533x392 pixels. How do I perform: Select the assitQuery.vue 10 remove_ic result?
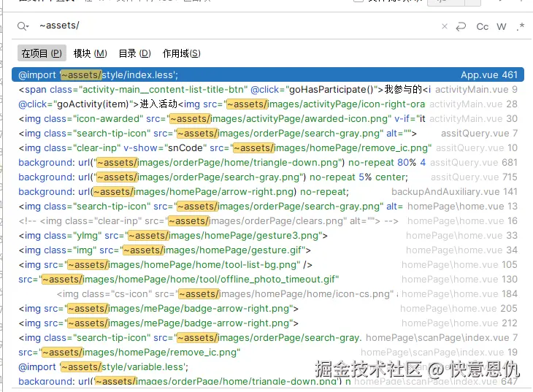268,148
